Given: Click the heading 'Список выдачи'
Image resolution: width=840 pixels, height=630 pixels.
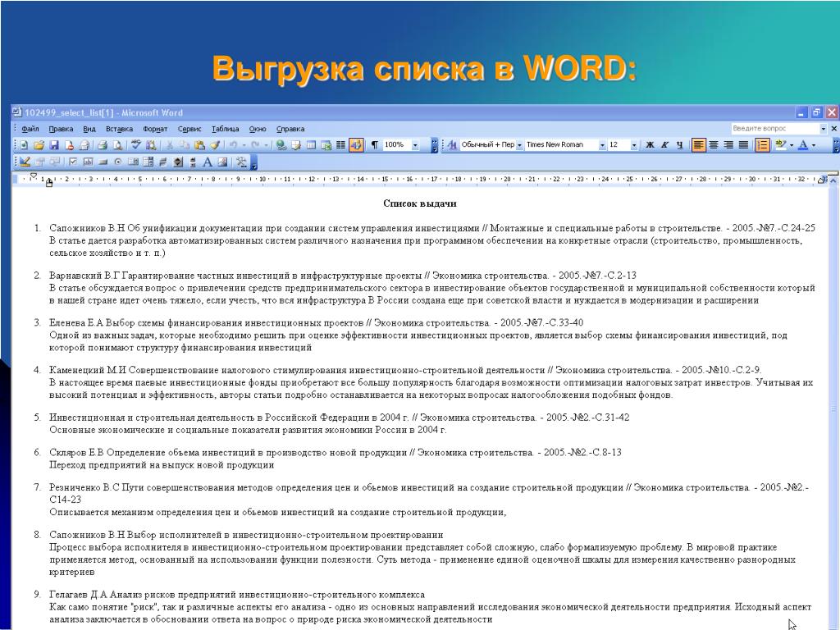Looking at the screenshot, I should [x=419, y=203].
